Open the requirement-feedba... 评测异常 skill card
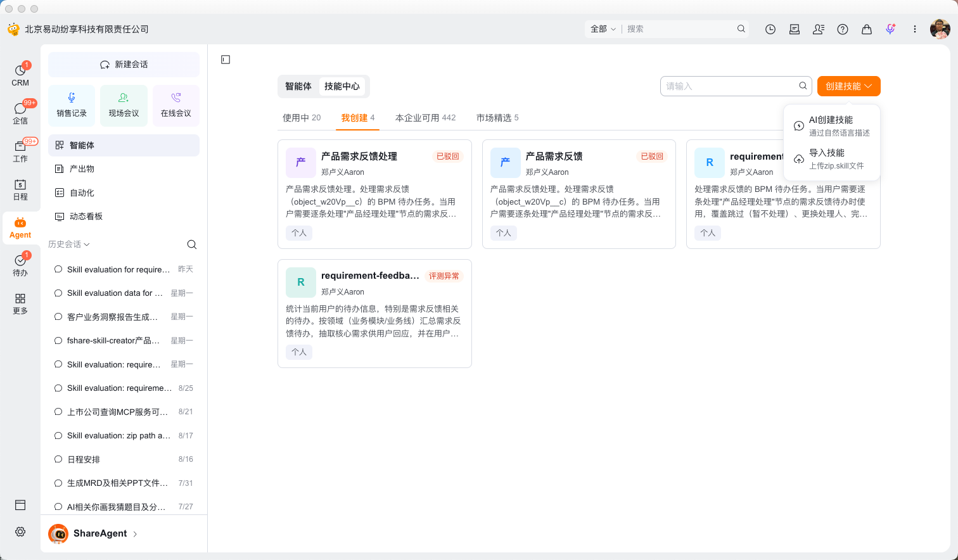 click(374, 314)
